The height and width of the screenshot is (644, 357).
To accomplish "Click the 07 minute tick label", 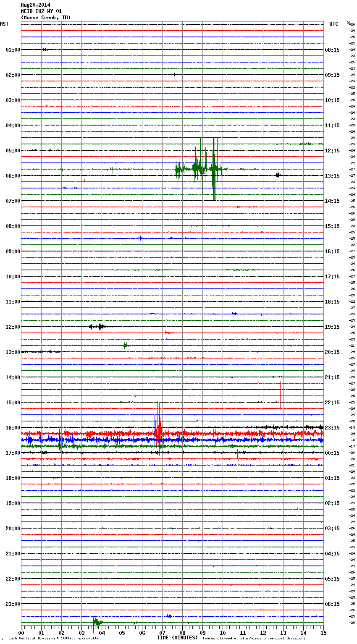I will click(x=162, y=633).
